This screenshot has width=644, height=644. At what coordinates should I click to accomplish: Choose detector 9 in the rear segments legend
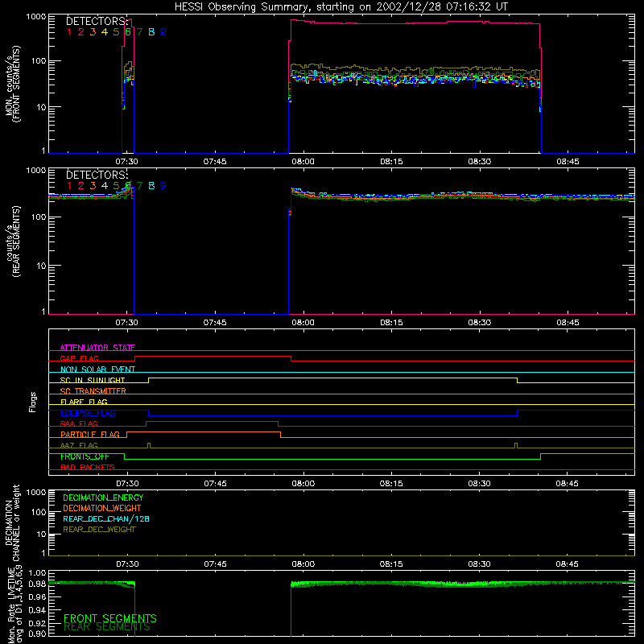pos(163,186)
